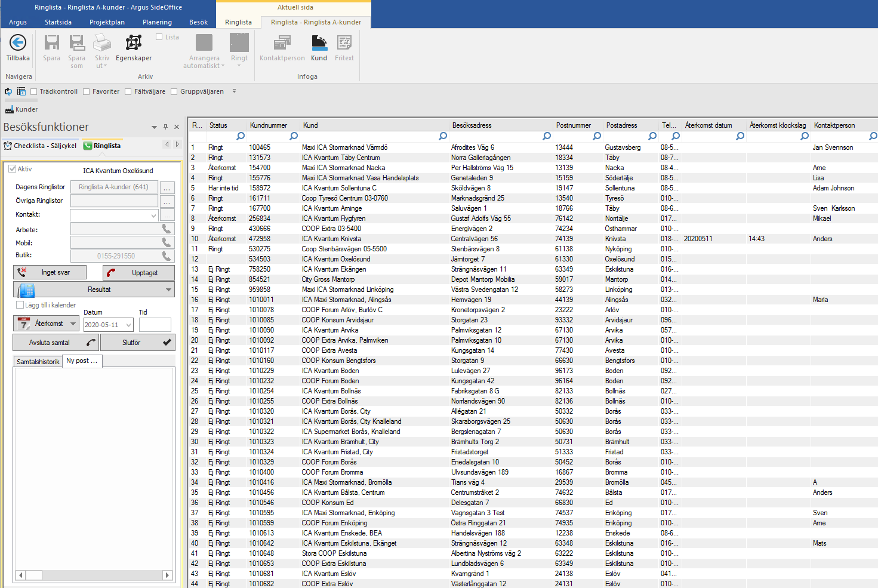
Task: Click the Avsluta samtal button
Action: 56,343
